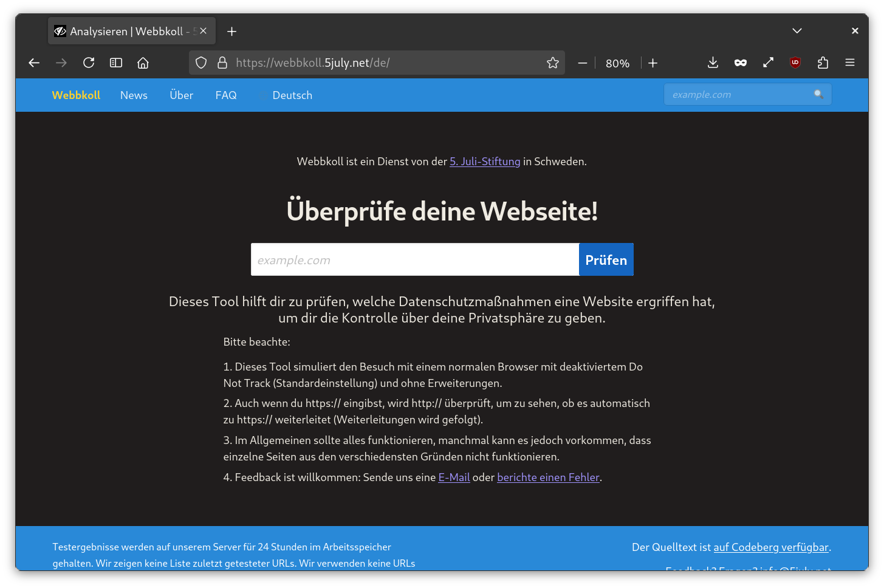Bookmark this page with the star
Viewport: 884px width, 588px height.
(x=553, y=63)
